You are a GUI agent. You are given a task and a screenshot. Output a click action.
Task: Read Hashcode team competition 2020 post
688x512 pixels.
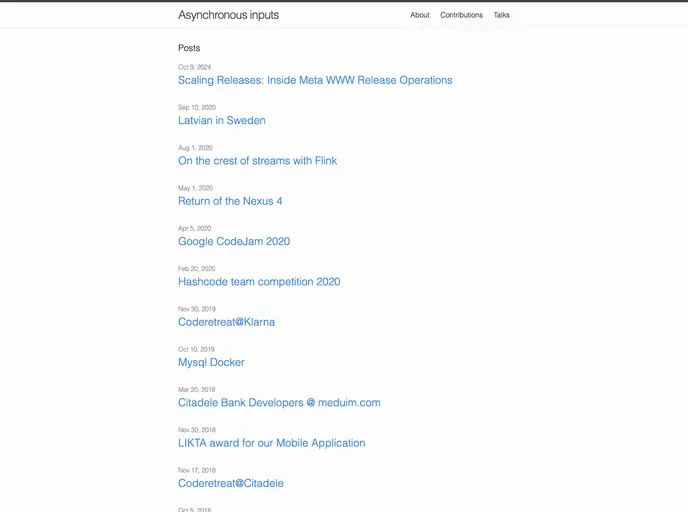click(259, 282)
